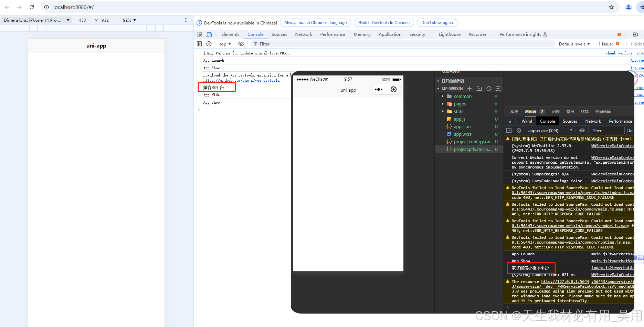644x327 pixels.
Task: Open project.config.json in the file tree
Action: click(472, 142)
